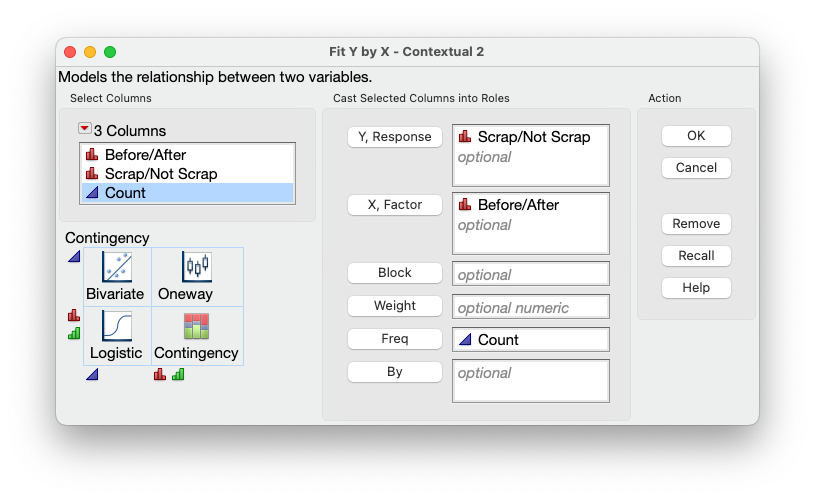815x499 pixels.
Task: Click Recall to restore previous roles
Action: click(x=696, y=256)
